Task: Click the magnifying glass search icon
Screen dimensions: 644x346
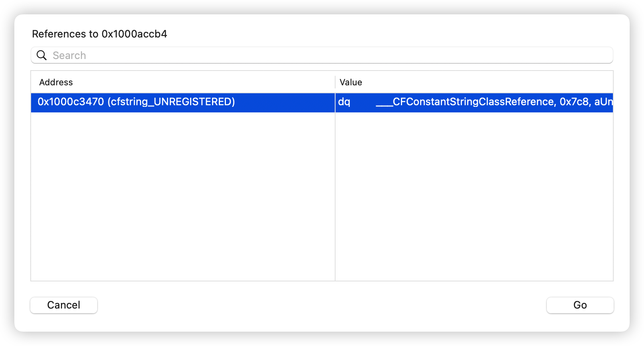Action: [42, 55]
